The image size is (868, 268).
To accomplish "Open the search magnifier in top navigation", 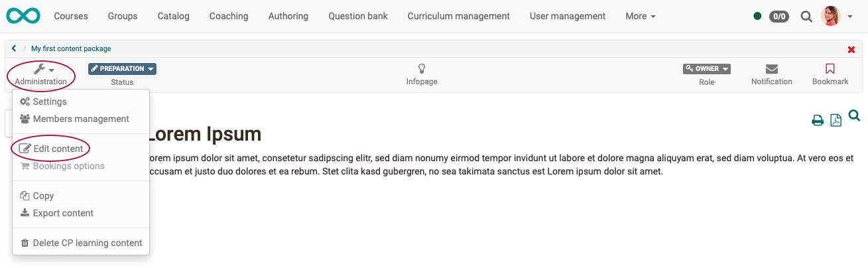I will pos(806,17).
